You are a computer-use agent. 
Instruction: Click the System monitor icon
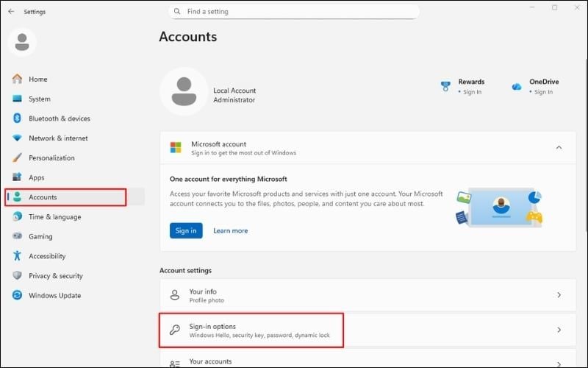(x=17, y=99)
